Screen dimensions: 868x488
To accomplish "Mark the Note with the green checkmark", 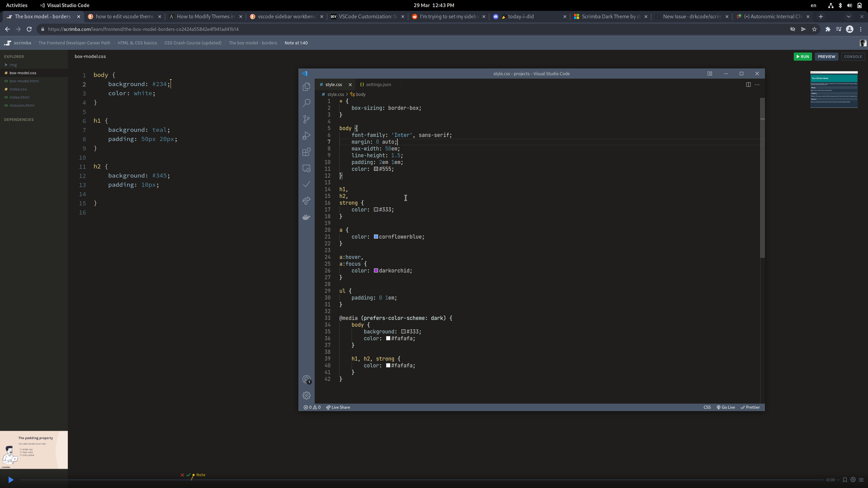I will click(x=189, y=475).
